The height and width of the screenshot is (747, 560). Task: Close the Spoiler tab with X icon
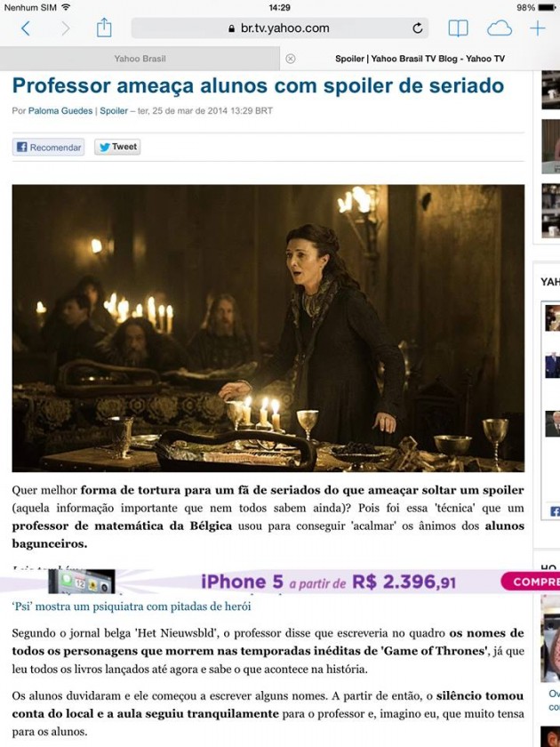coord(291,59)
